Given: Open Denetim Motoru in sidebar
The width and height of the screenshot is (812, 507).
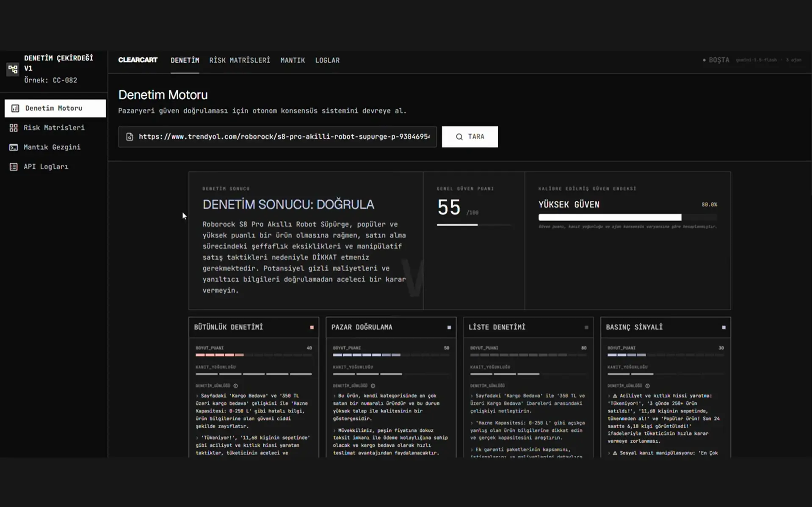Looking at the screenshot, I should point(55,108).
